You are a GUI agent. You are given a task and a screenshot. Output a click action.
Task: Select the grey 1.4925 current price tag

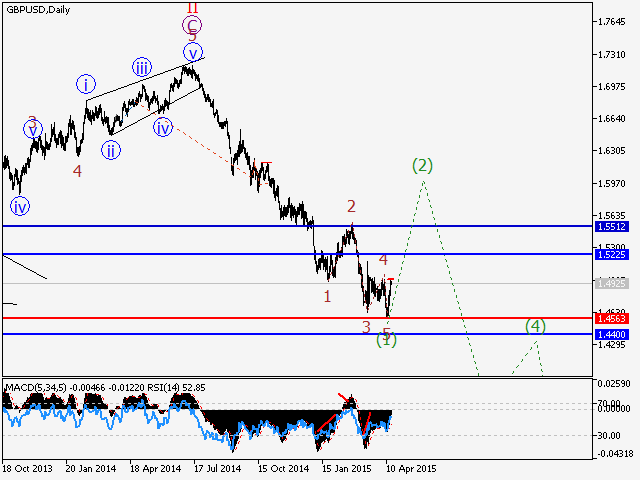[611, 283]
